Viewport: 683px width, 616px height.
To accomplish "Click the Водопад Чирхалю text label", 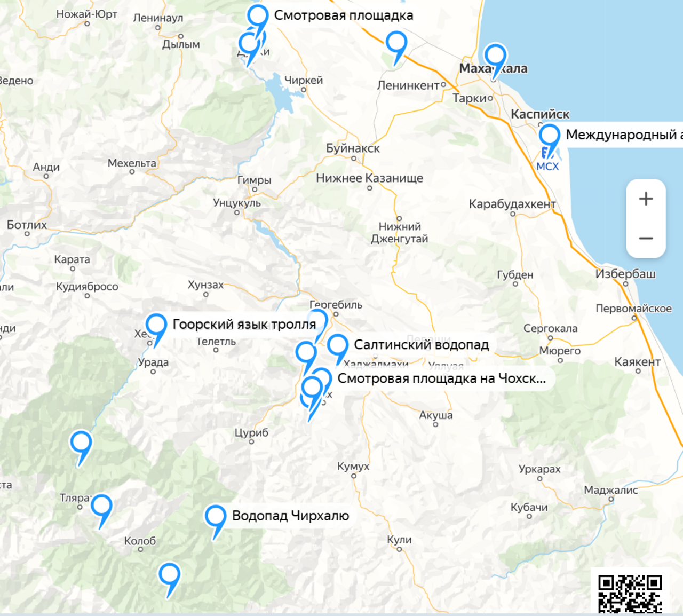I will point(290,516).
